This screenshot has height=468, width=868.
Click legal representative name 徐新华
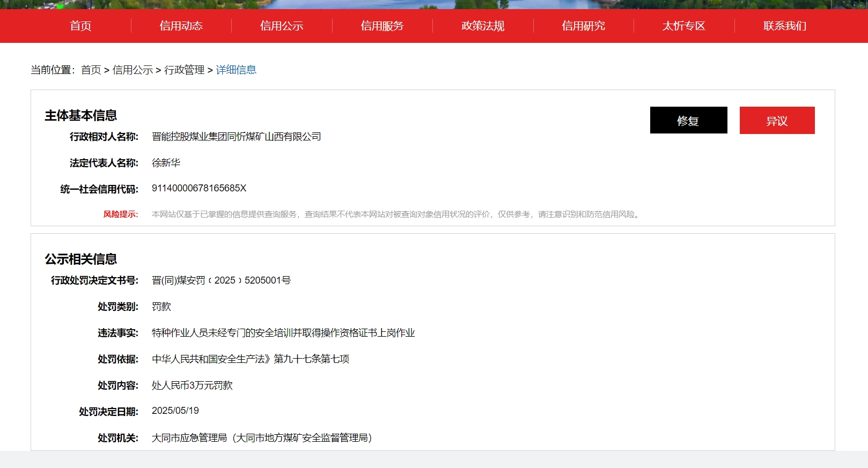point(166,163)
